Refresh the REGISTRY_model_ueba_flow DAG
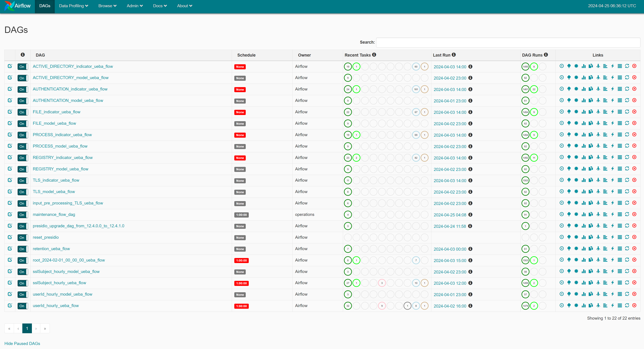Viewport: 644px width, 349px height. point(627,169)
